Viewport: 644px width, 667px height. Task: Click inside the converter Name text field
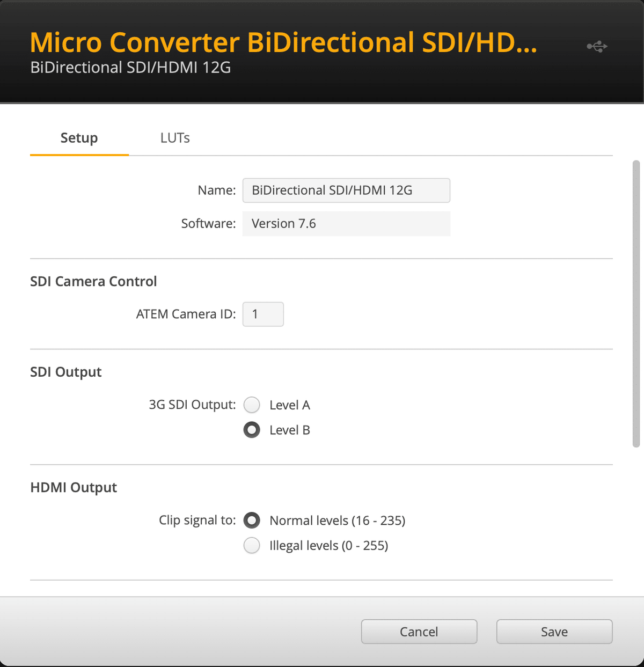point(346,190)
